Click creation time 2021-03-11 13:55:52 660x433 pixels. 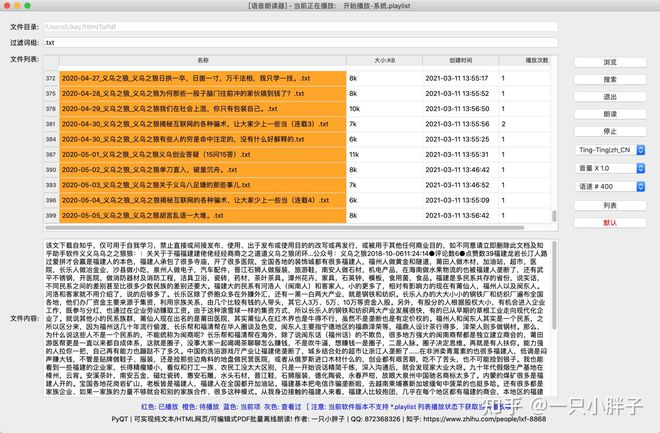(460, 93)
